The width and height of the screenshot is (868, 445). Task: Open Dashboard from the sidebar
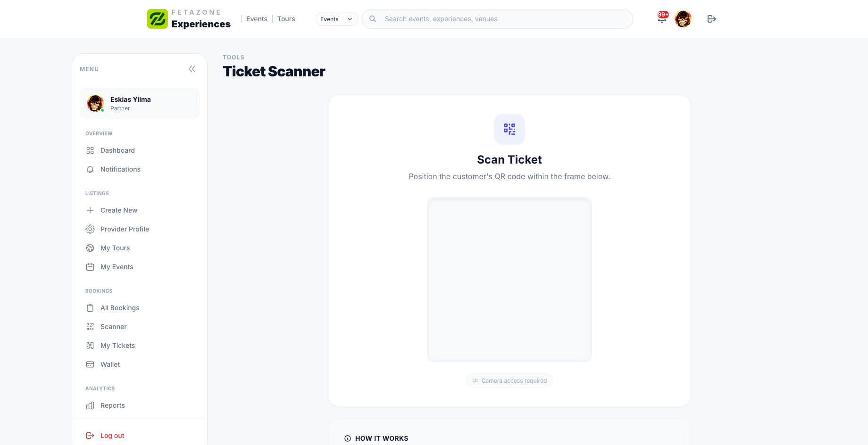pos(117,150)
